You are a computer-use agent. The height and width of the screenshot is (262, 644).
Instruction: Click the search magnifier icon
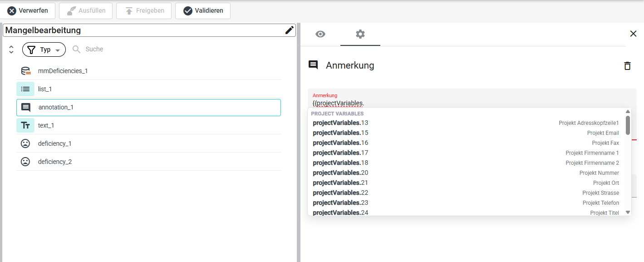click(77, 49)
